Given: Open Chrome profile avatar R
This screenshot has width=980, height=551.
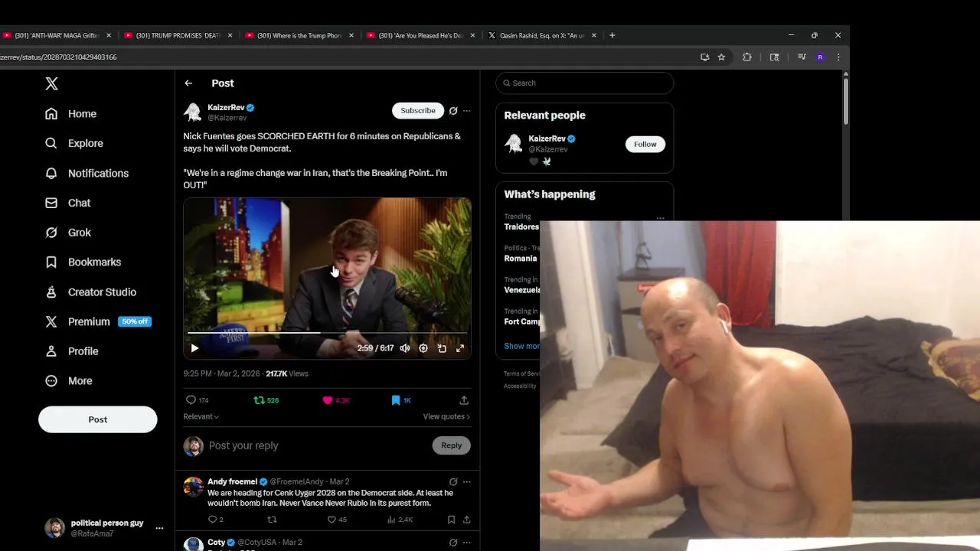Looking at the screenshot, I should 820,57.
